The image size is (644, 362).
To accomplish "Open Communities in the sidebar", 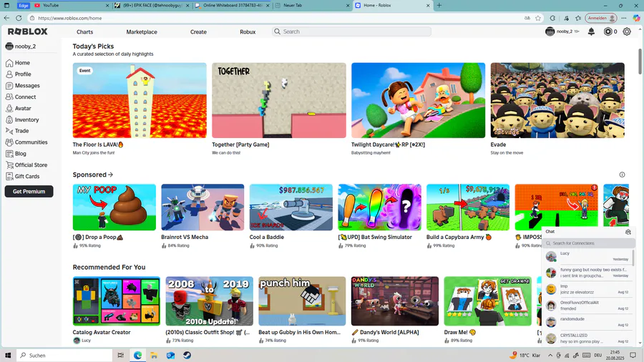I will 26,142.
